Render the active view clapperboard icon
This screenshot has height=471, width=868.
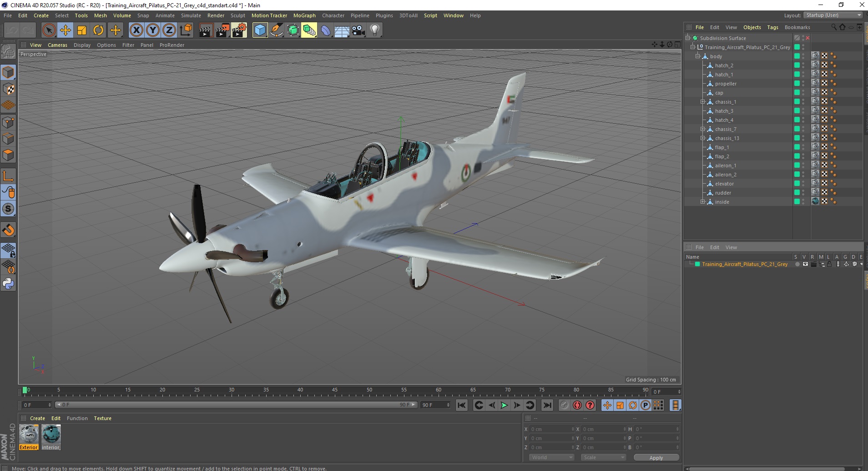point(206,30)
